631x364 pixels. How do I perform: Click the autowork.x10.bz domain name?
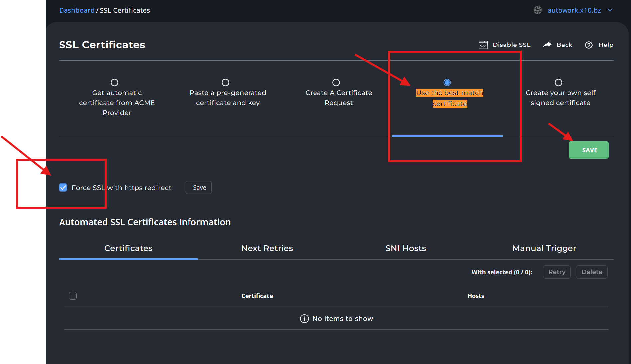574,10
